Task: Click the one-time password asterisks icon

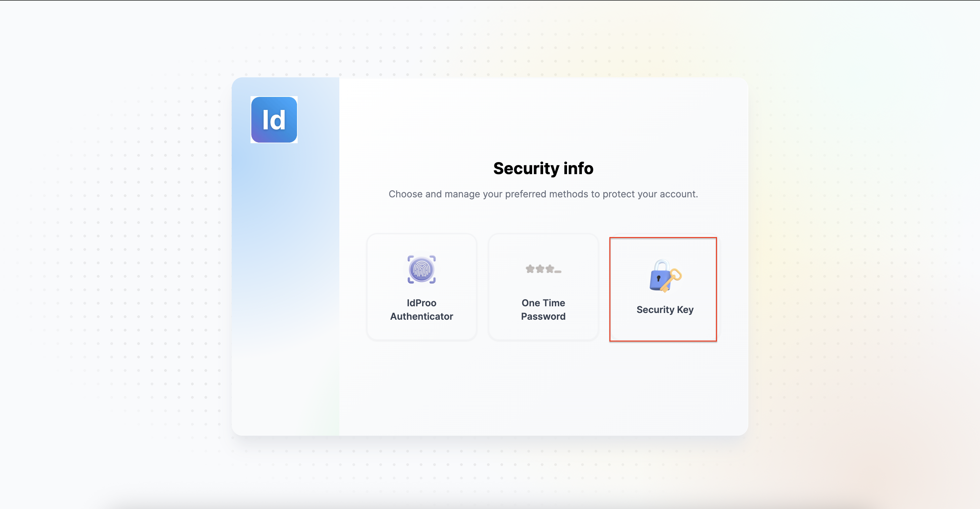Action: 543,269
